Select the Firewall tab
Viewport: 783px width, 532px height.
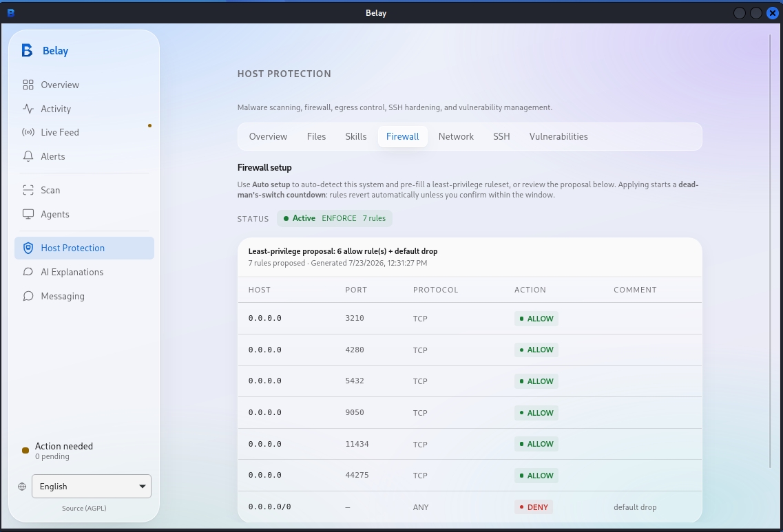[402, 137]
